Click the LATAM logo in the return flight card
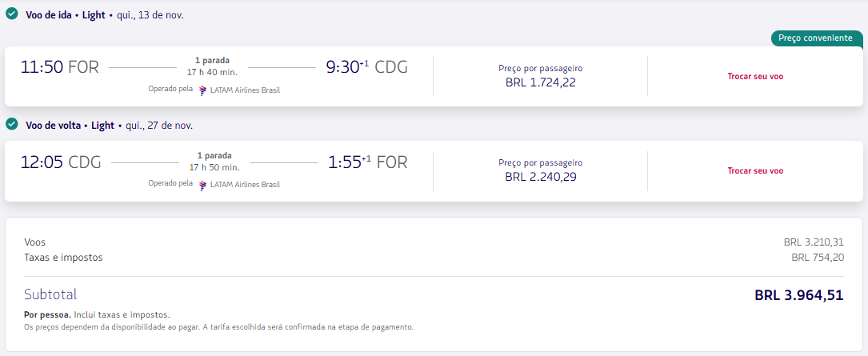 (202, 184)
